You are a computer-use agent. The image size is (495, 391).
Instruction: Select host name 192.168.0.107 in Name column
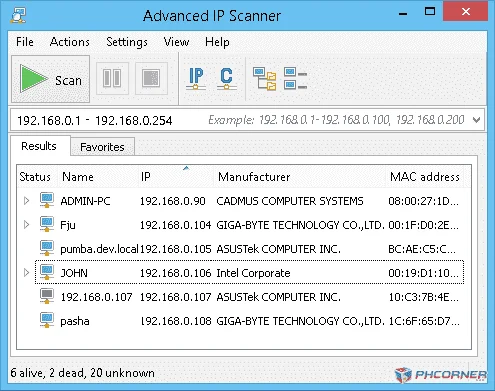(96, 297)
